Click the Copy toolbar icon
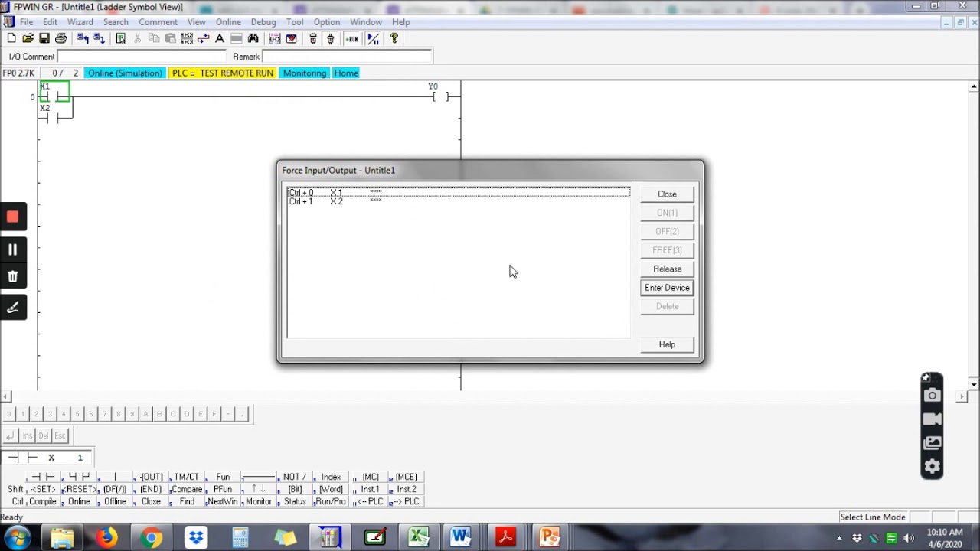Screen dimensions: 980x551 (154, 38)
